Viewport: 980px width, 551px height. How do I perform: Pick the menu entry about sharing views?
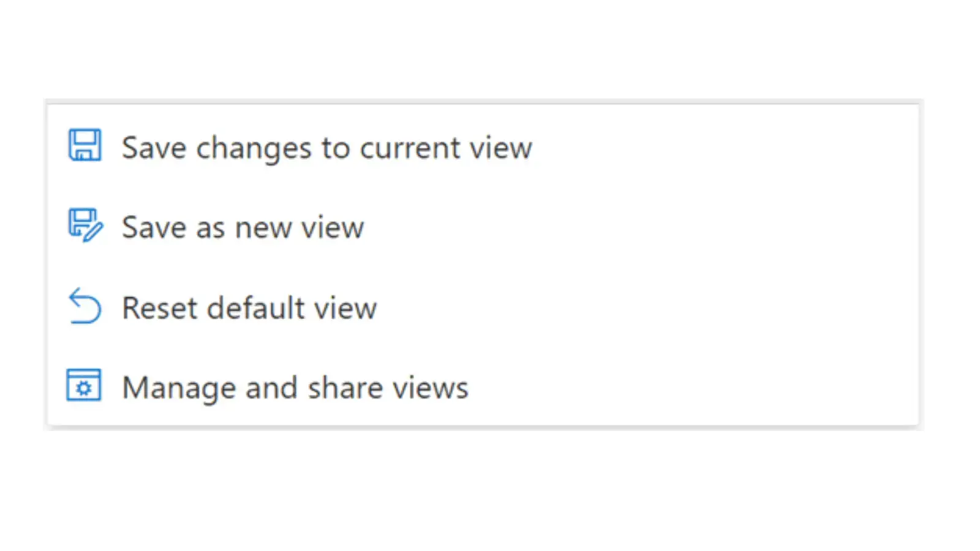[x=483, y=387]
